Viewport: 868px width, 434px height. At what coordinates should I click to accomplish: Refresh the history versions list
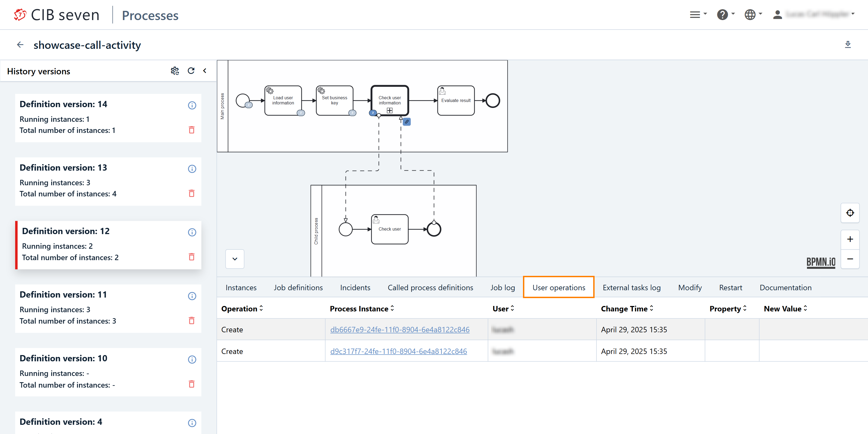pyautogui.click(x=191, y=71)
